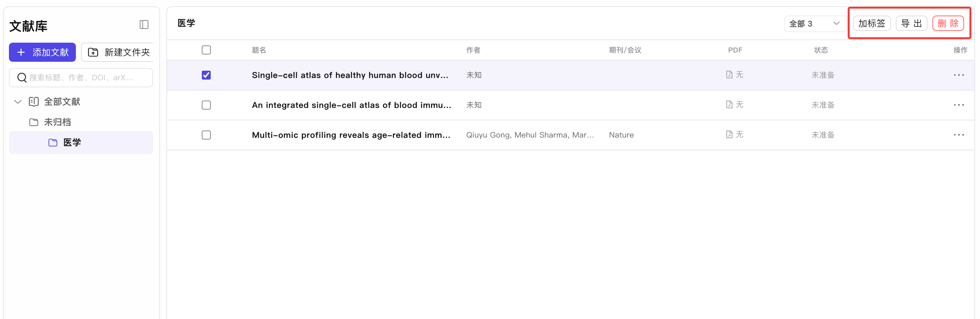Open the 全部文献 book icon

pyautogui.click(x=34, y=102)
